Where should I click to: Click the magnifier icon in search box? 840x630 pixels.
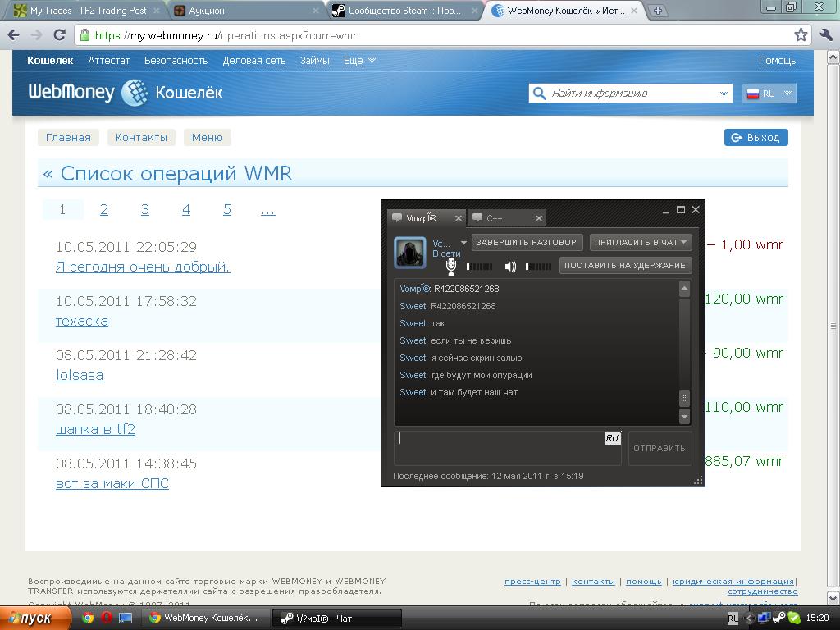point(539,94)
